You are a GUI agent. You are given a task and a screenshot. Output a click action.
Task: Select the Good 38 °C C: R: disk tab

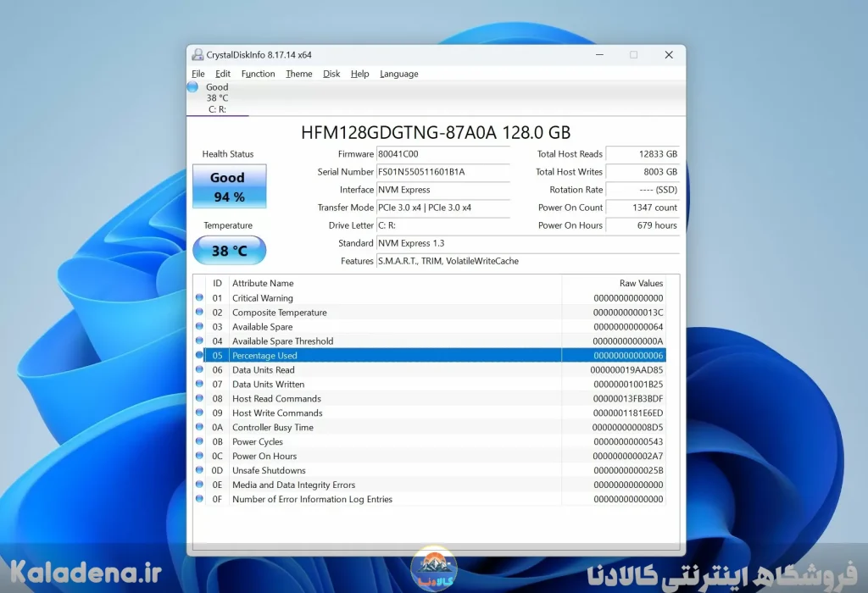218,98
